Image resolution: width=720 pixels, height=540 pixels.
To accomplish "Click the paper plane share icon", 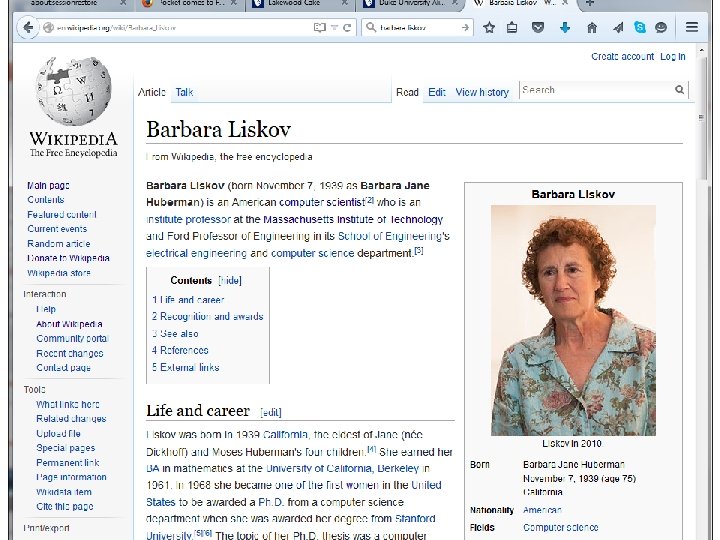I will [x=618, y=28].
